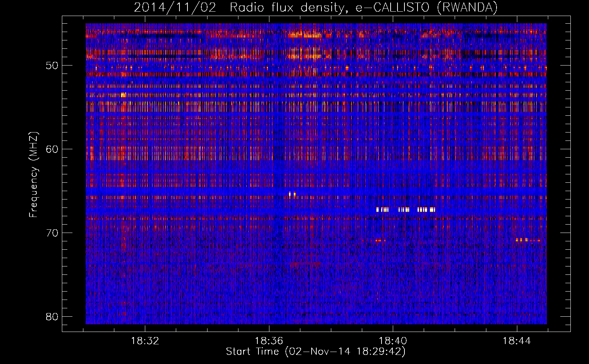Click the 18:44 time tick label

point(517,341)
